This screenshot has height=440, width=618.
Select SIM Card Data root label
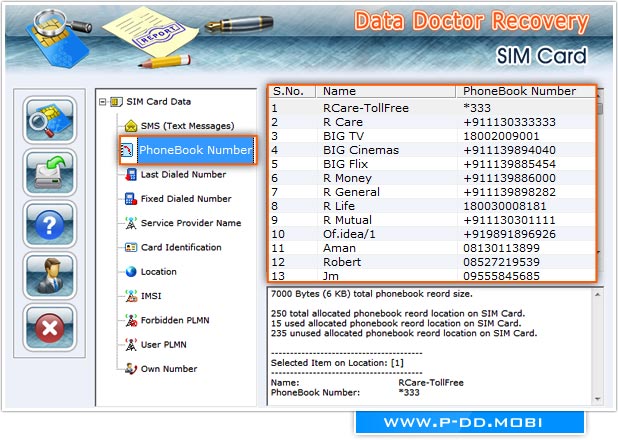[158, 102]
